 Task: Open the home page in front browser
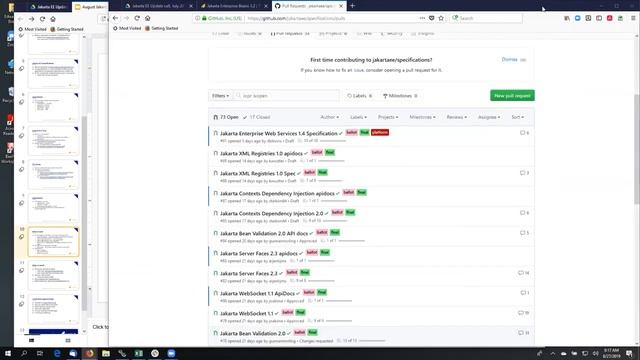point(147,18)
